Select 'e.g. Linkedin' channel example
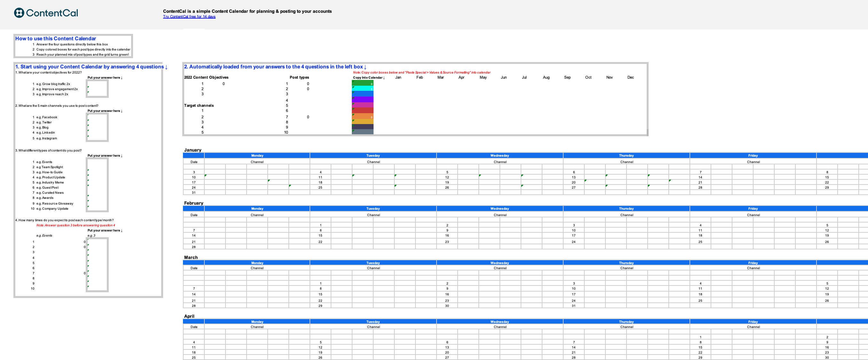This screenshot has height=360, width=868. pos(45,132)
